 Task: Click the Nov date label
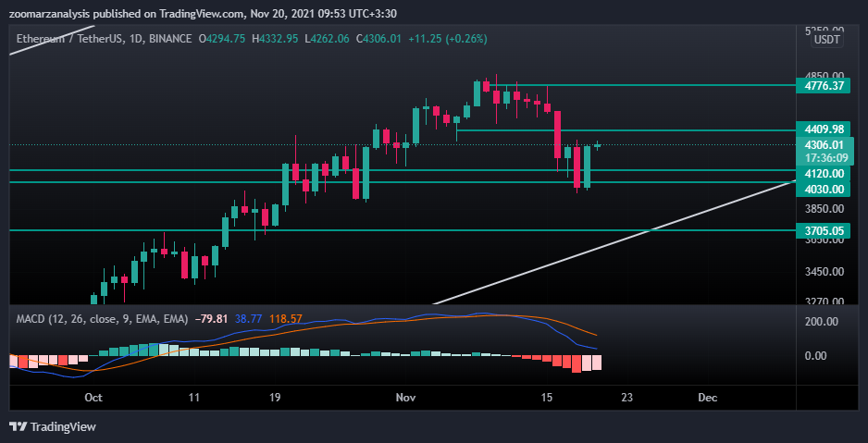click(x=406, y=397)
